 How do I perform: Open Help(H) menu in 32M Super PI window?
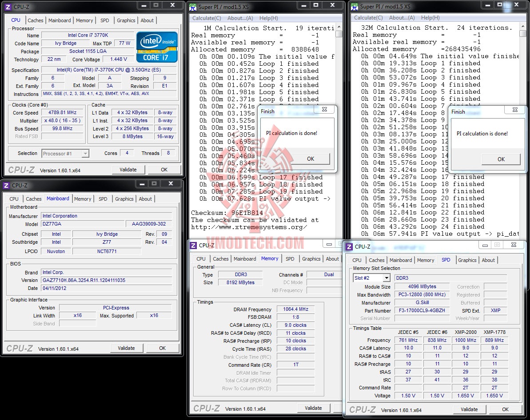[x=430, y=18]
